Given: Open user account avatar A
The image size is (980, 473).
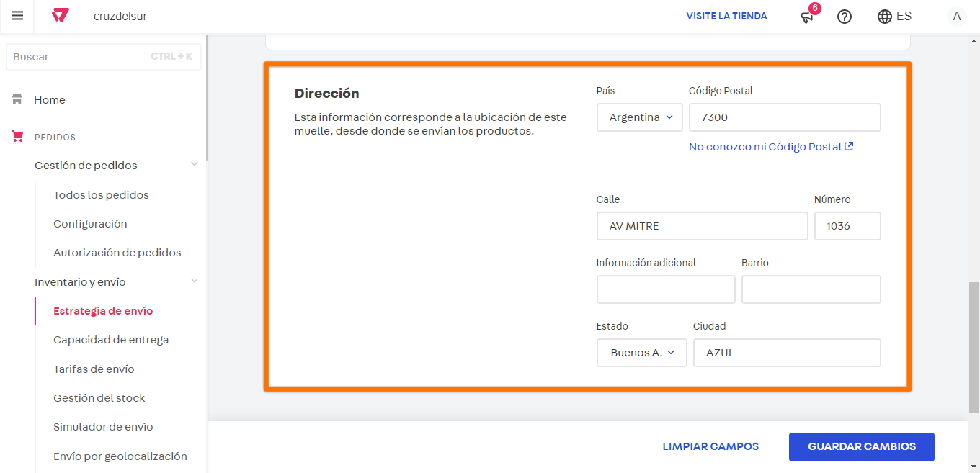Looking at the screenshot, I should pos(956,16).
